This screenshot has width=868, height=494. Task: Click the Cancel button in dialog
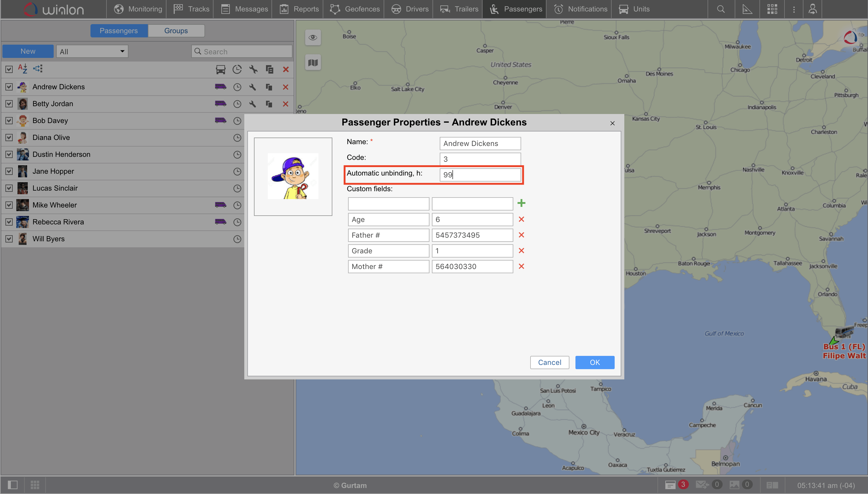(549, 363)
